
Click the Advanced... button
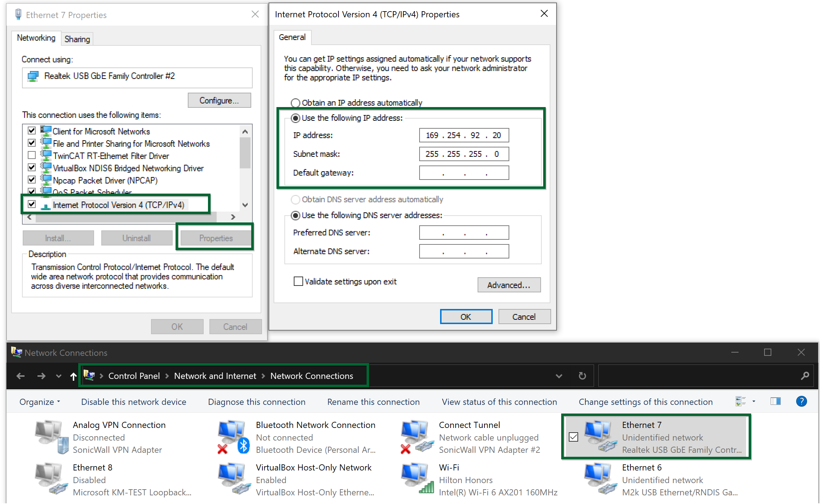pyautogui.click(x=509, y=285)
